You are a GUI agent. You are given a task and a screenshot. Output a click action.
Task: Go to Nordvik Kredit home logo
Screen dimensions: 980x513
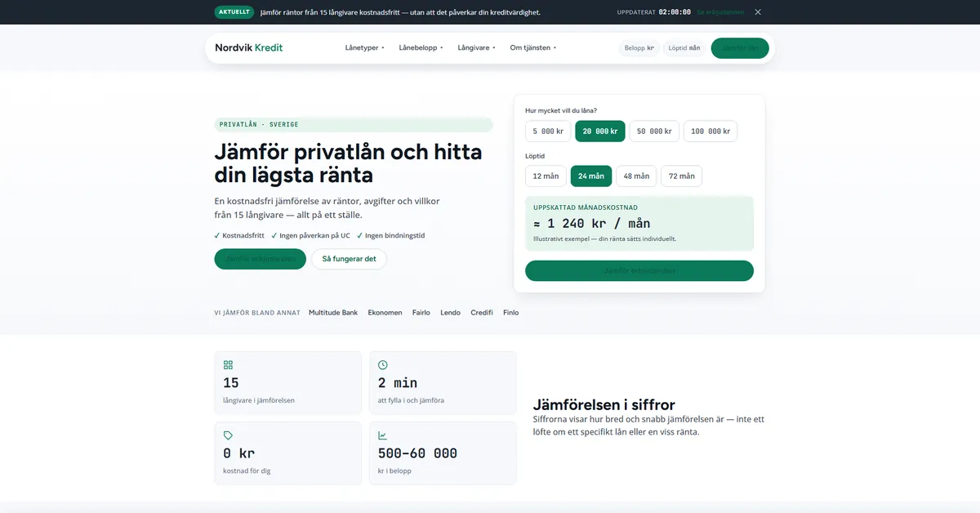pos(249,47)
